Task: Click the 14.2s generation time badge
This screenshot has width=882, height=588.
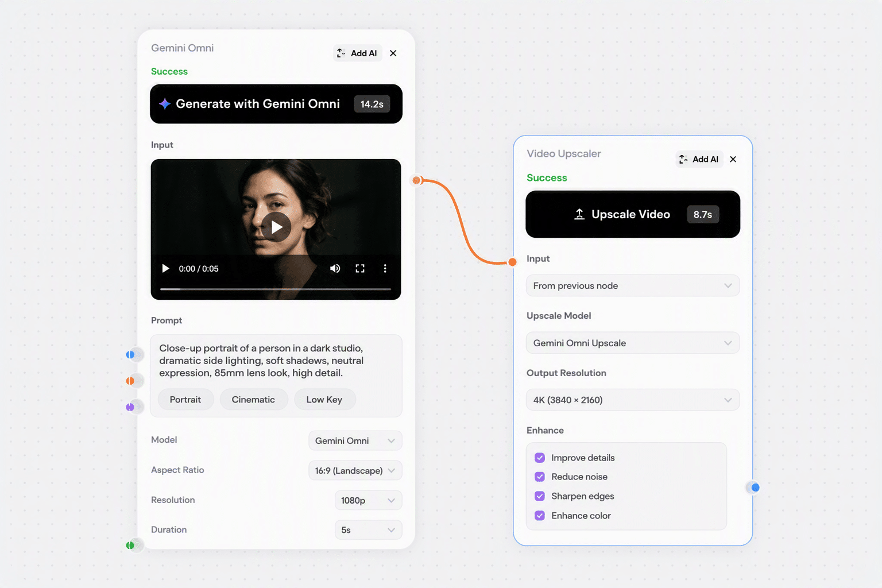Action: pyautogui.click(x=372, y=104)
